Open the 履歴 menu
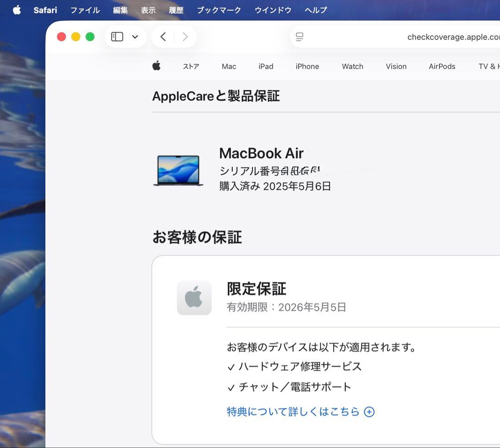Image resolution: width=500 pixels, height=448 pixels. tap(176, 10)
